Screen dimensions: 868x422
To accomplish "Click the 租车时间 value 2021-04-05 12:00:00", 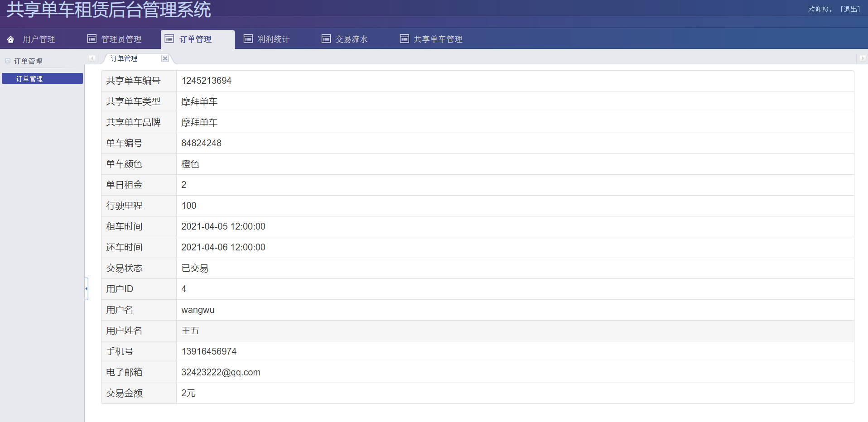I will pyautogui.click(x=223, y=226).
